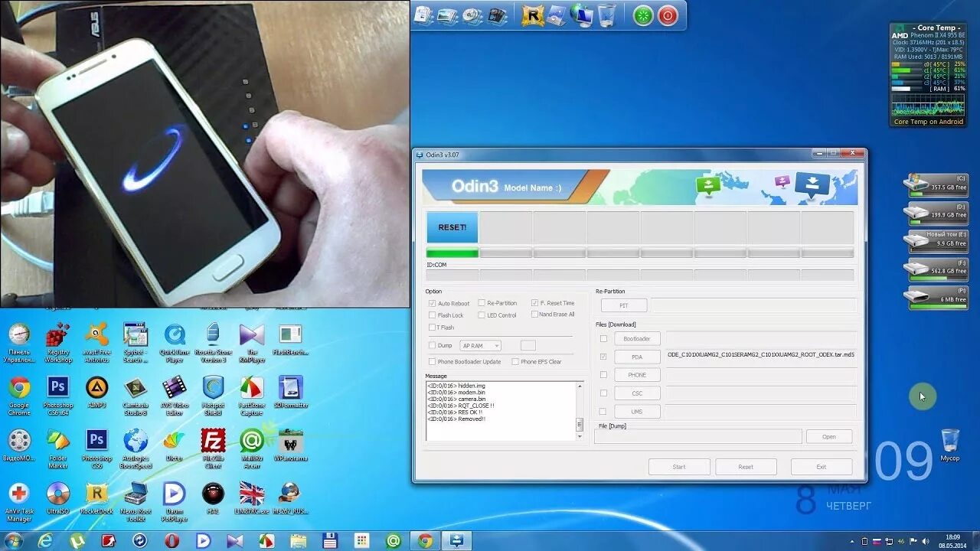Image resolution: width=980 pixels, height=551 pixels.
Task: Enable LED Control checkbox
Action: [x=482, y=315]
